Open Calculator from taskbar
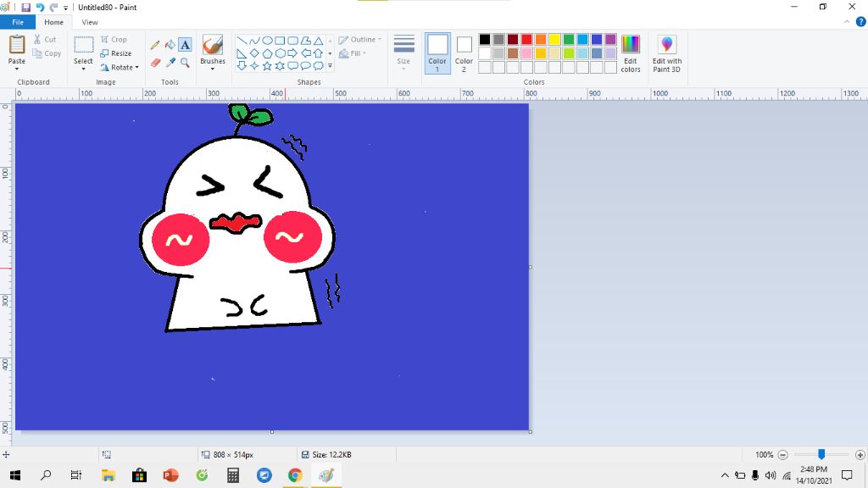The width and height of the screenshot is (868, 488). [x=233, y=475]
